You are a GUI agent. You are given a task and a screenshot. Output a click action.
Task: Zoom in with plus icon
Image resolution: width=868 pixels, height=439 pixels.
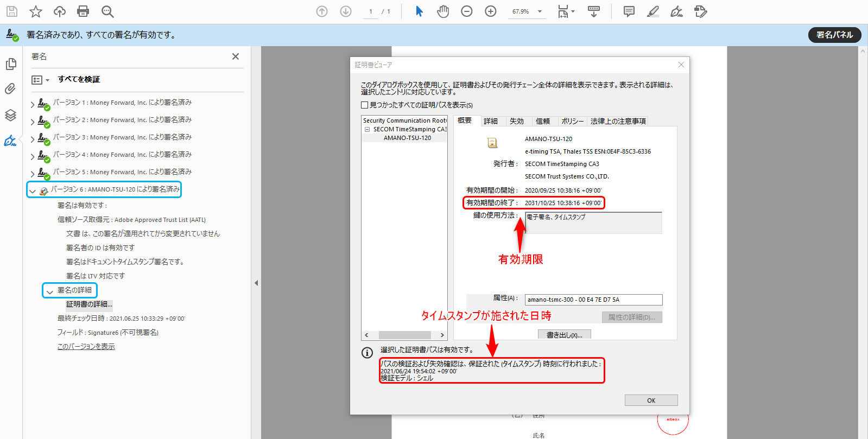pyautogui.click(x=491, y=11)
